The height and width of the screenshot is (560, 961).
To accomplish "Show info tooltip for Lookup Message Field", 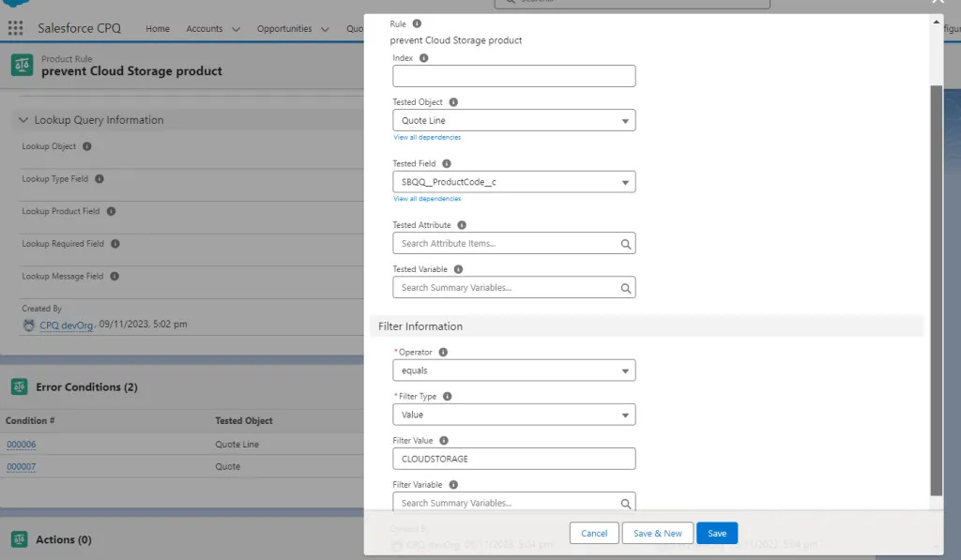I will [x=114, y=276].
